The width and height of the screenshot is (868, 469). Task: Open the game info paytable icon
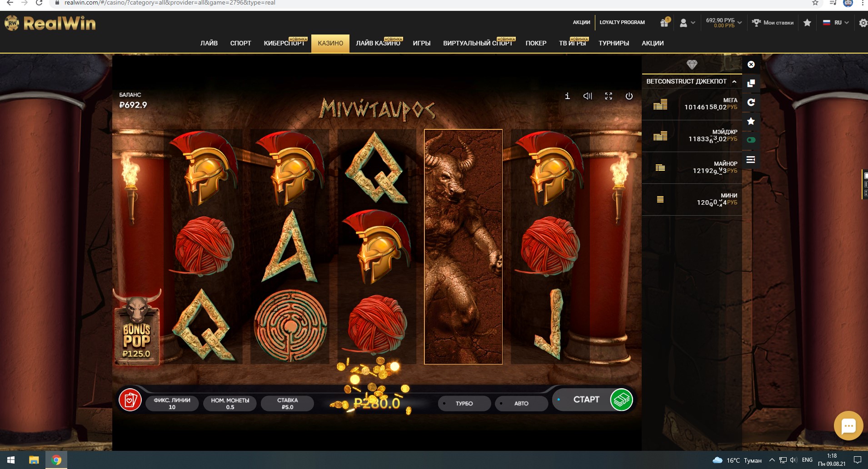[567, 96]
